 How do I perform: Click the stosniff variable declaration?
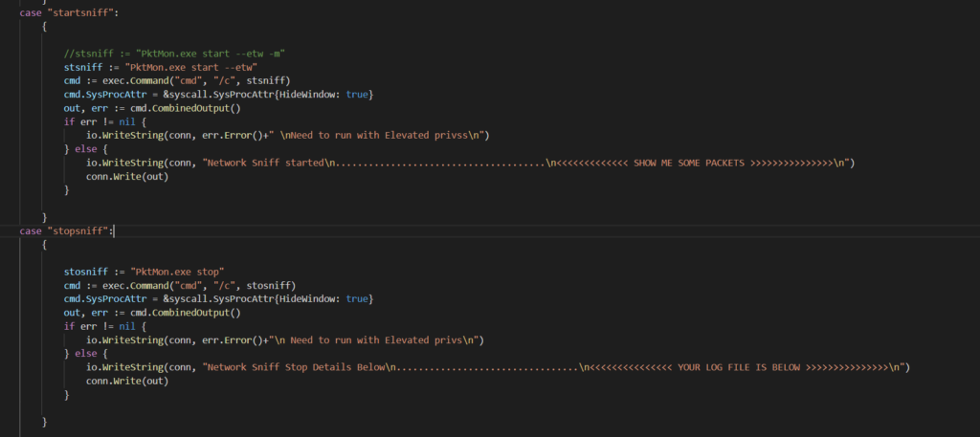pyautogui.click(x=145, y=273)
